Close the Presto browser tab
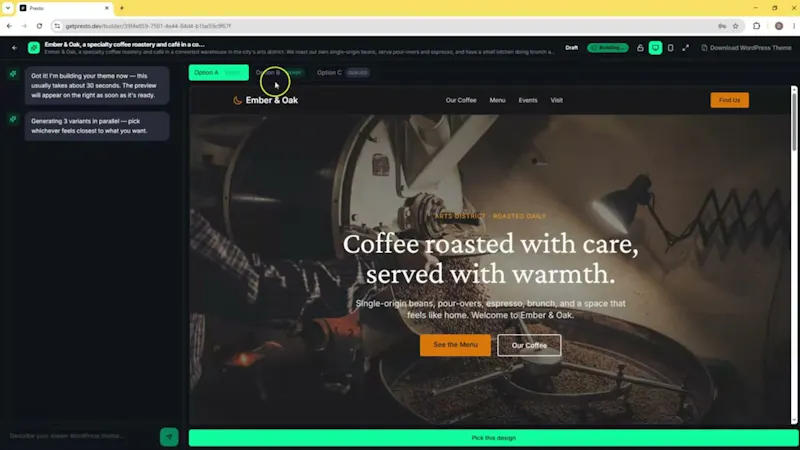 107,8
